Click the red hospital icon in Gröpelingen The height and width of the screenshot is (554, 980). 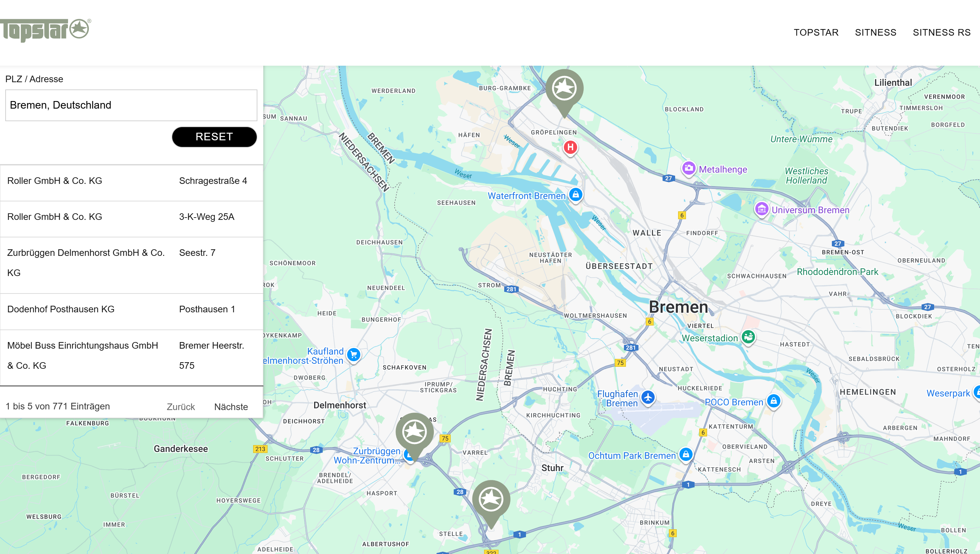tap(570, 147)
